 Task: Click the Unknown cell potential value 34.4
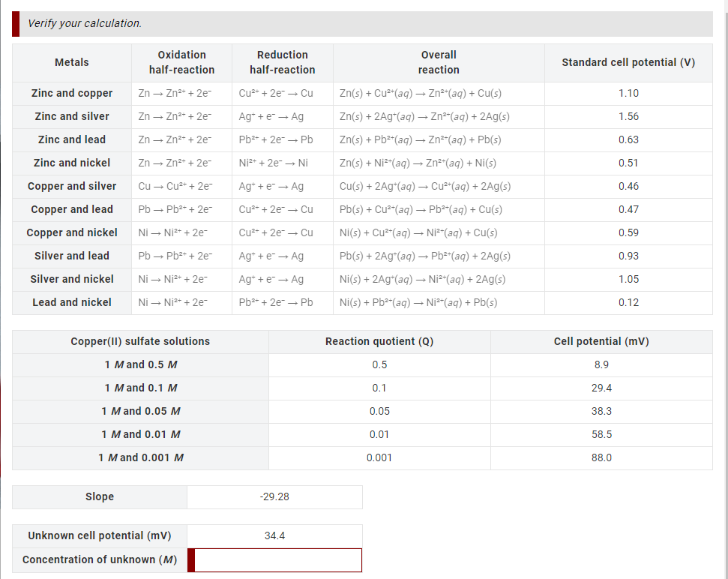point(274,535)
